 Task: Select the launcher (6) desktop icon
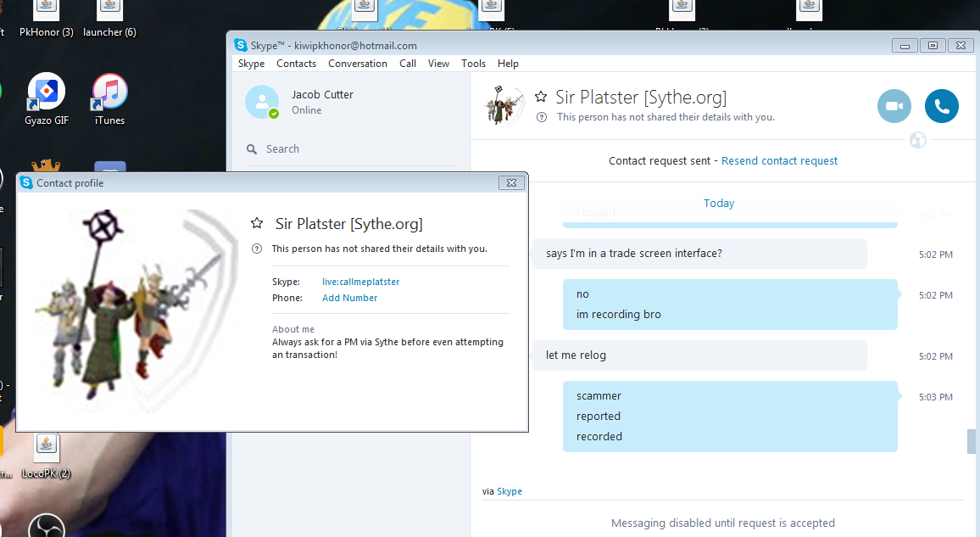pyautogui.click(x=109, y=20)
